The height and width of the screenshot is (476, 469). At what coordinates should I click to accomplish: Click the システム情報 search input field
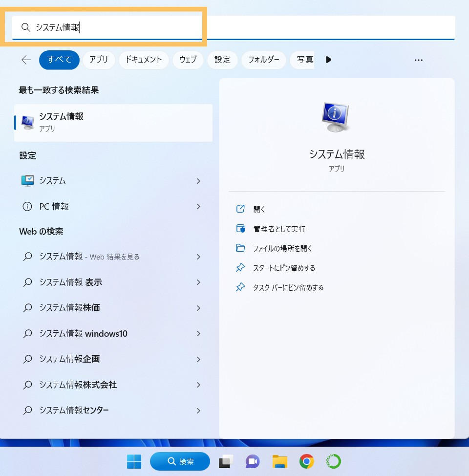point(233,28)
